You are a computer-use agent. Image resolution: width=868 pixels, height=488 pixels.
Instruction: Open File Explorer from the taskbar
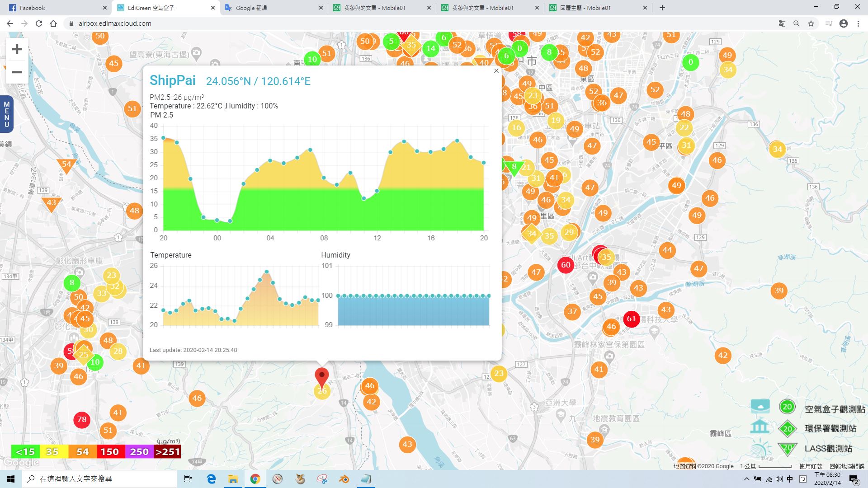[x=233, y=479]
